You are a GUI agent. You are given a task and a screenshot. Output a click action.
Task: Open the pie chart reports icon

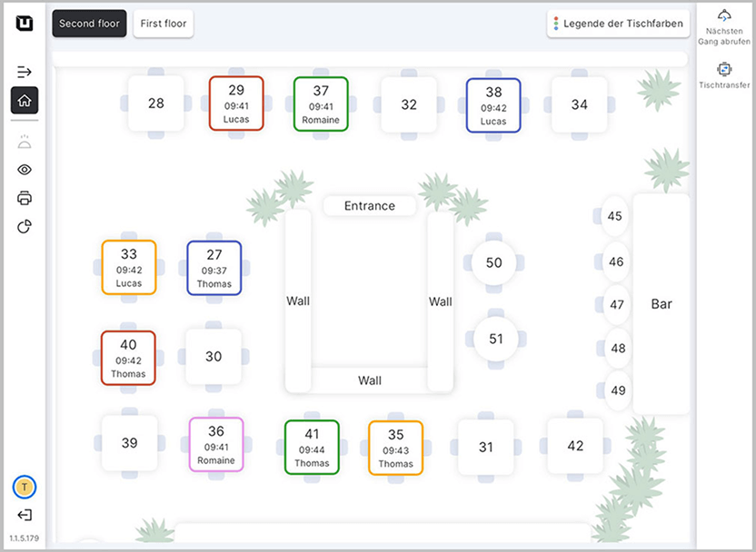[x=25, y=226]
